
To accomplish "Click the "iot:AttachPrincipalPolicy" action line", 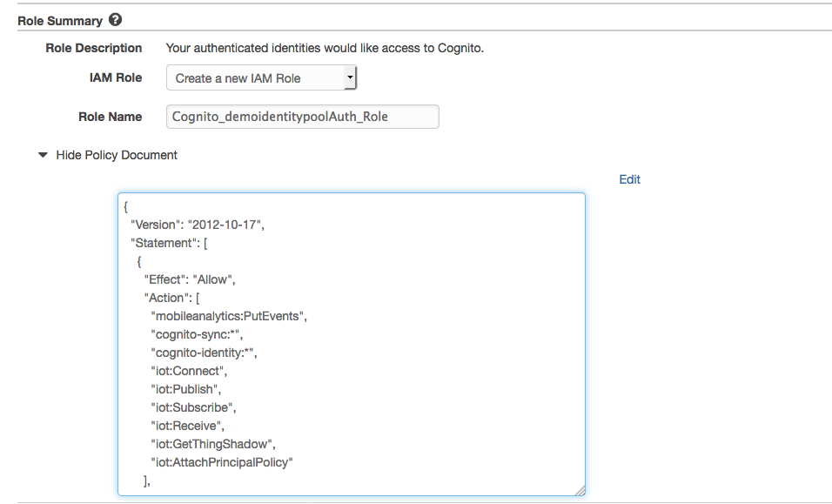I will [x=222, y=462].
